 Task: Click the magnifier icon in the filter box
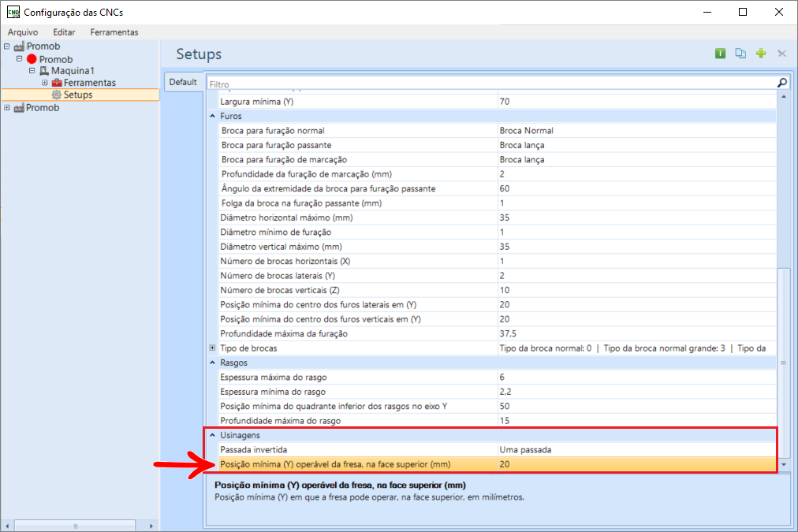[x=781, y=83]
